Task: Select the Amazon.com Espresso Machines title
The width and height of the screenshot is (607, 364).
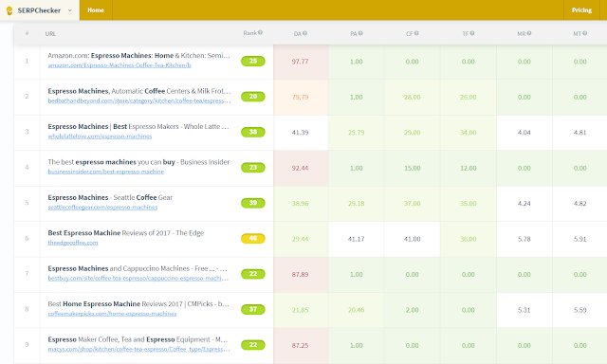Action: coord(139,56)
